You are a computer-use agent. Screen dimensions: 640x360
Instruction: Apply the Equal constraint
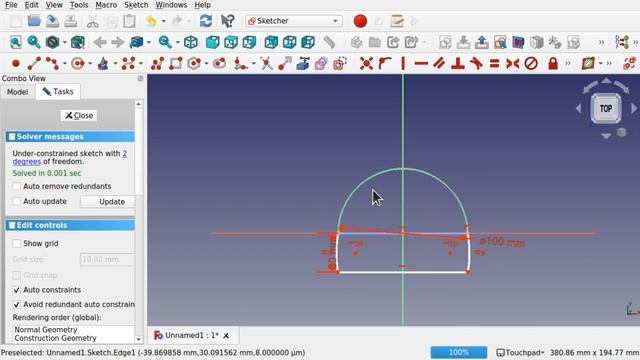coord(494,63)
